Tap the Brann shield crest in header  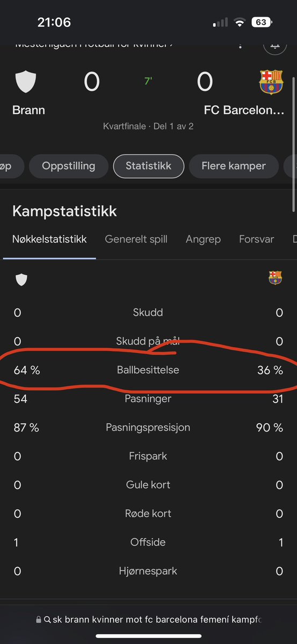[x=25, y=82]
